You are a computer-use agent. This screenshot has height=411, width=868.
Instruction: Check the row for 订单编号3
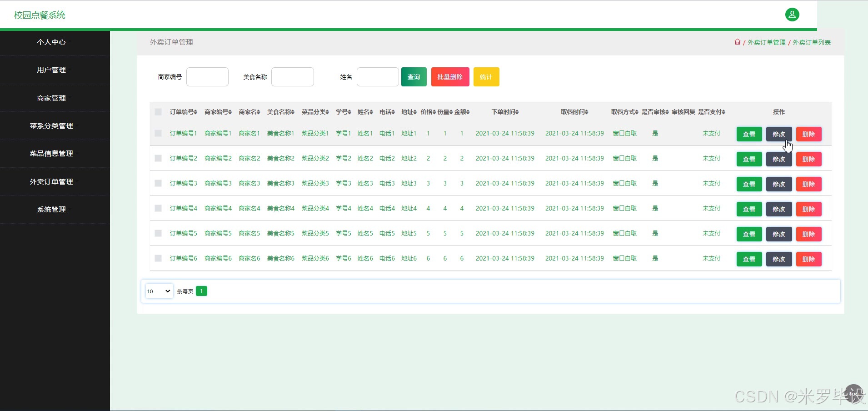click(158, 183)
